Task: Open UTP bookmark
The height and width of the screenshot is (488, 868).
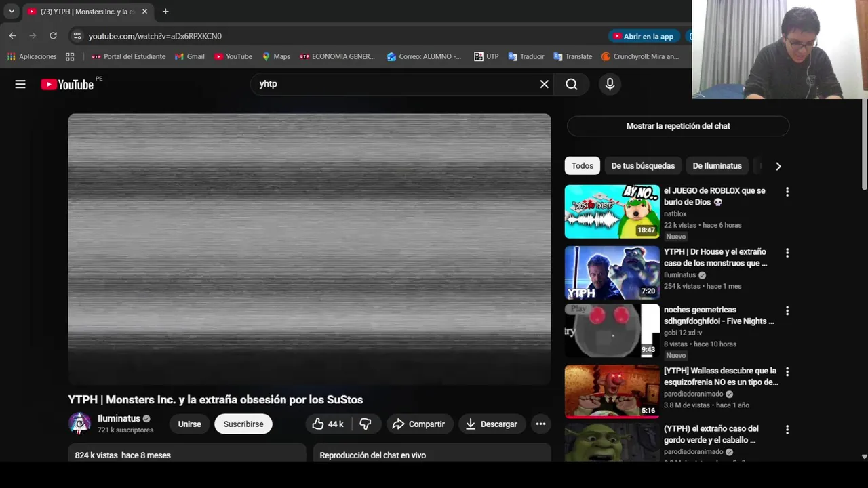Action: 486,56
